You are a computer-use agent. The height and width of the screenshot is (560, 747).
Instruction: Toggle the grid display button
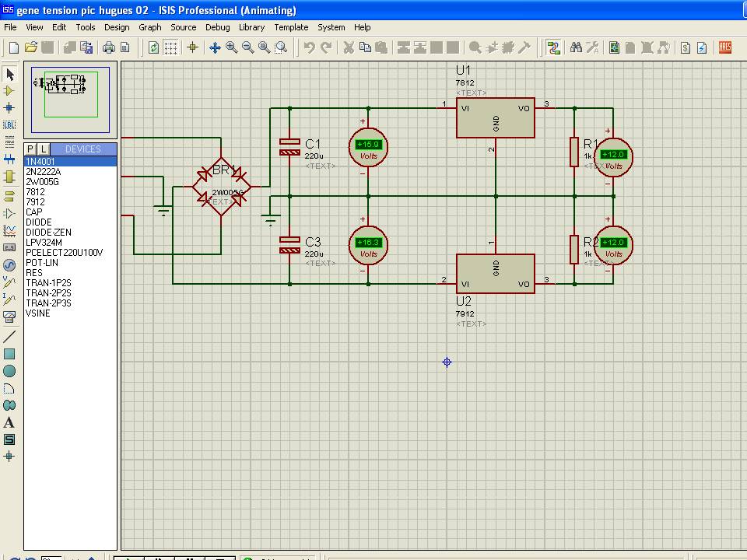(x=170, y=47)
